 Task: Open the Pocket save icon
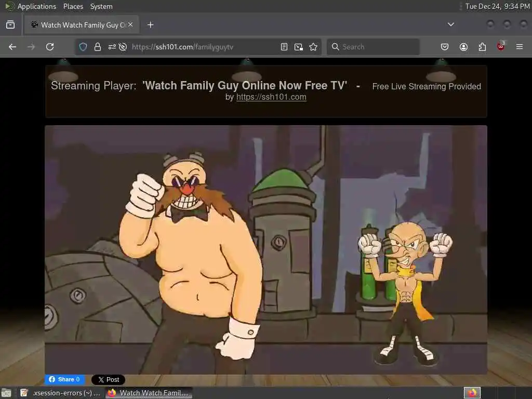(445, 47)
